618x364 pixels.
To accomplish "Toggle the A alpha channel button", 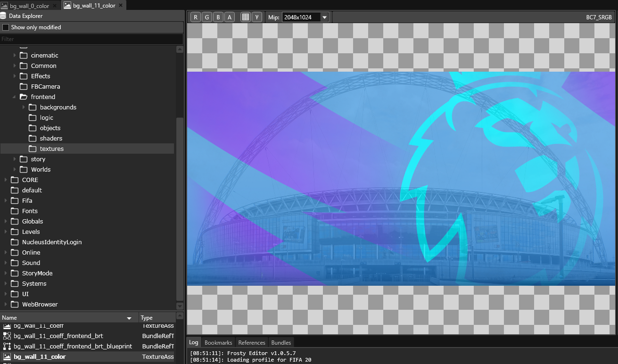I will [230, 17].
